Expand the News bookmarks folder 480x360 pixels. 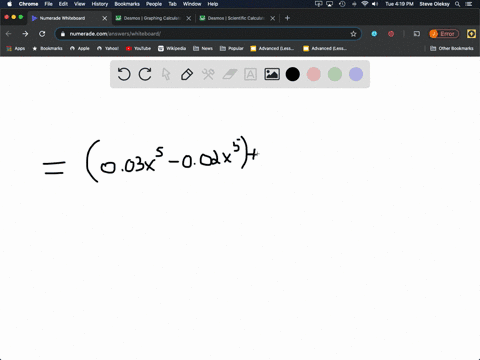(203, 48)
